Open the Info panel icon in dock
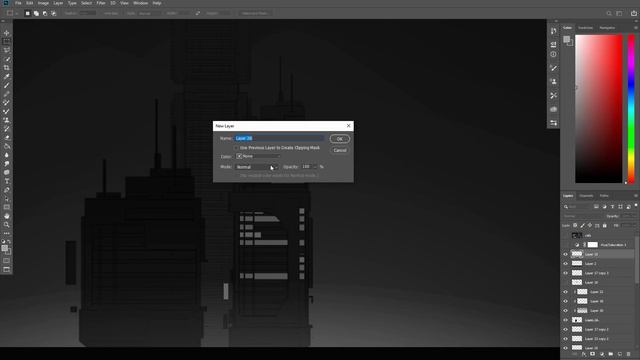Viewport: 640px width, 360px height. click(x=553, y=54)
